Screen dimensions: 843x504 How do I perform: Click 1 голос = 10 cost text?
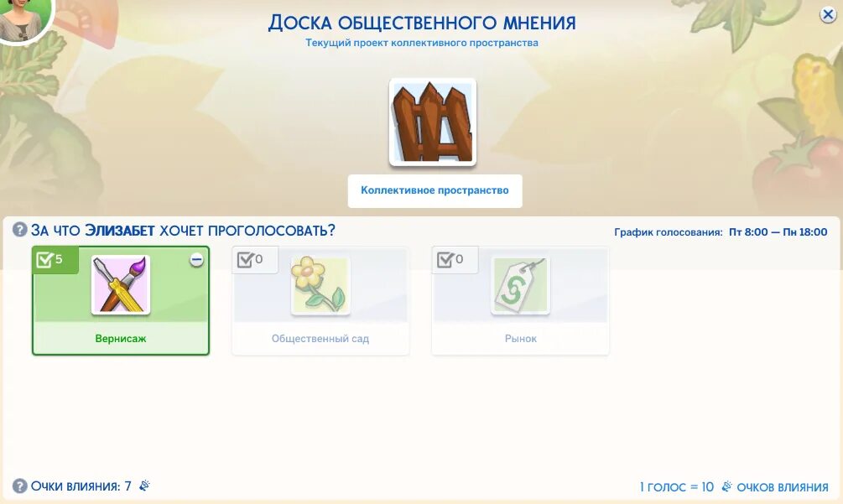(677, 487)
